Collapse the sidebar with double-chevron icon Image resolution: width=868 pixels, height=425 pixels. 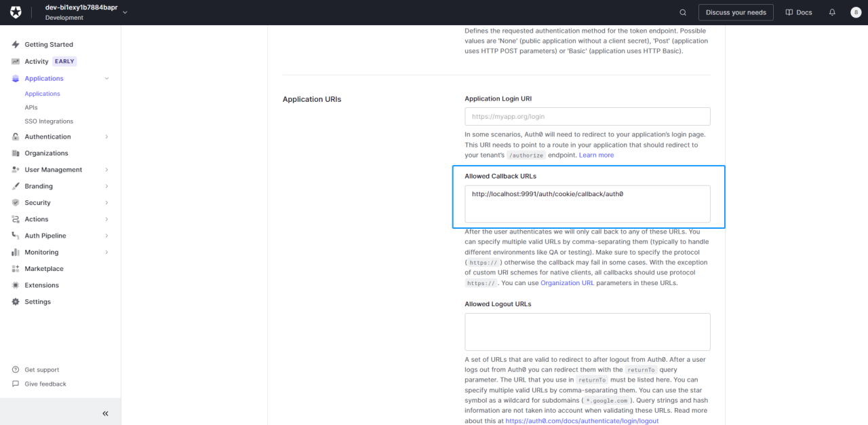(x=105, y=413)
